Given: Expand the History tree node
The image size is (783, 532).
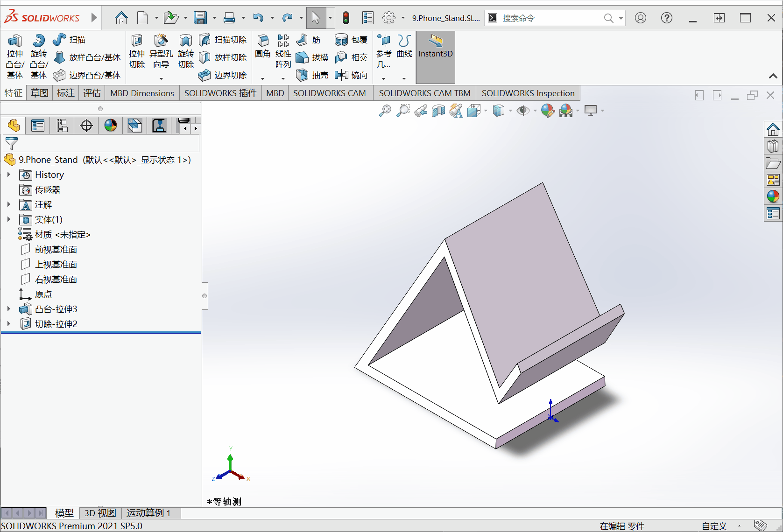Looking at the screenshot, I should tap(9, 175).
